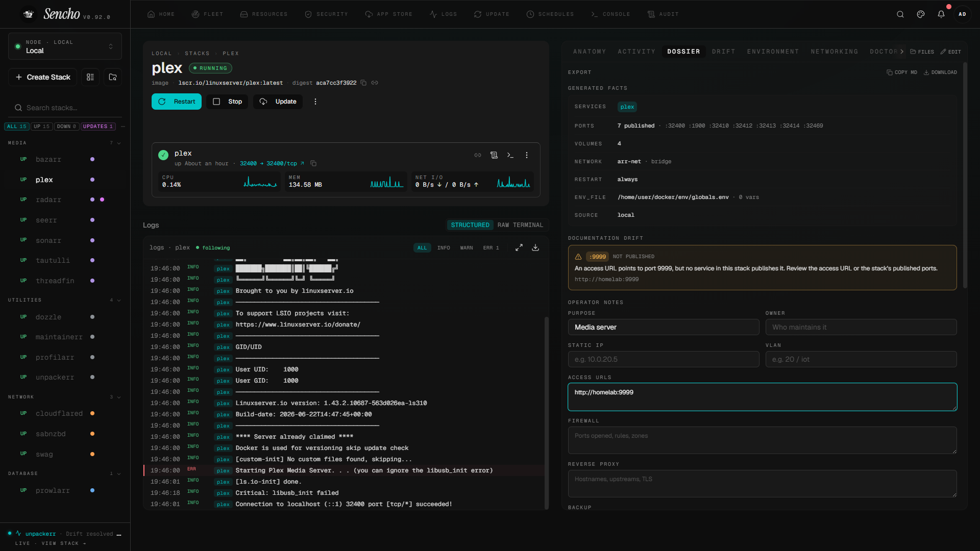The image size is (980, 551).
Task: Open the 32400/tcp port link
Action: pos(272,164)
